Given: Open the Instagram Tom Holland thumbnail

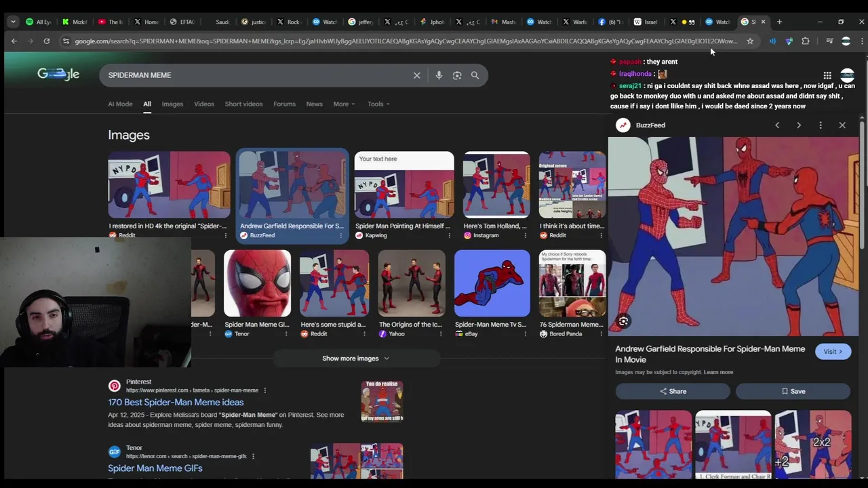Looking at the screenshot, I should pyautogui.click(x=496, y=186).
